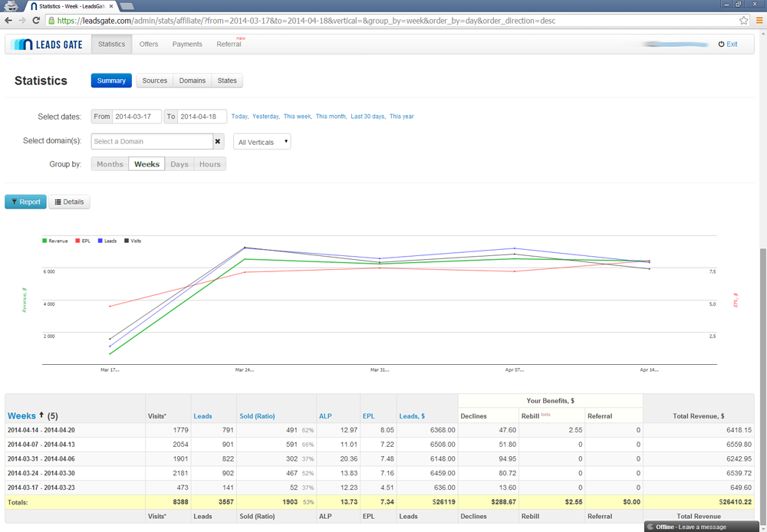Sort by the Sold (Ratio) column header
The height and width of the screenshot is (532, 767).
(x=257, y=416)
